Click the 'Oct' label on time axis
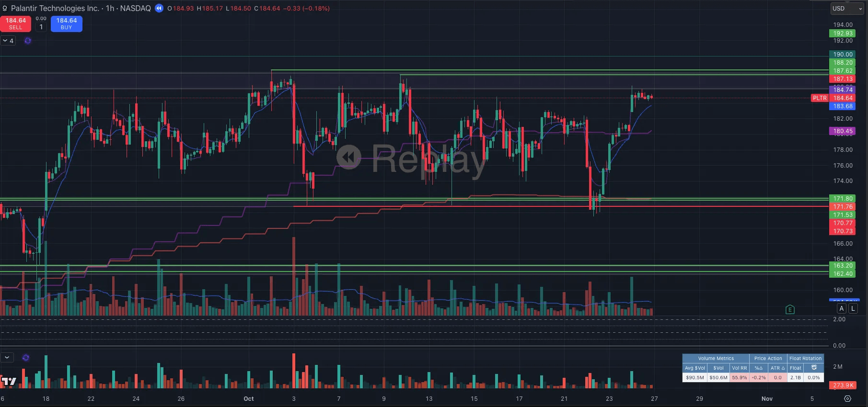The width and height of the screenshot is (868, 407). (249, 399)
